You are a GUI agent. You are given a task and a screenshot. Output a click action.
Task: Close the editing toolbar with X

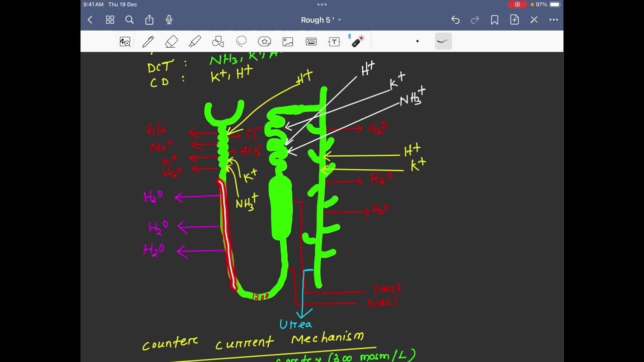coord(534,20)
